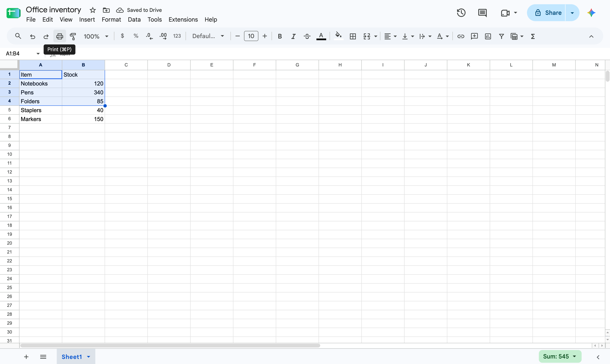Format as currency with dollar icon
Viewport: 610px width, 364px height.
pos(122,36)
